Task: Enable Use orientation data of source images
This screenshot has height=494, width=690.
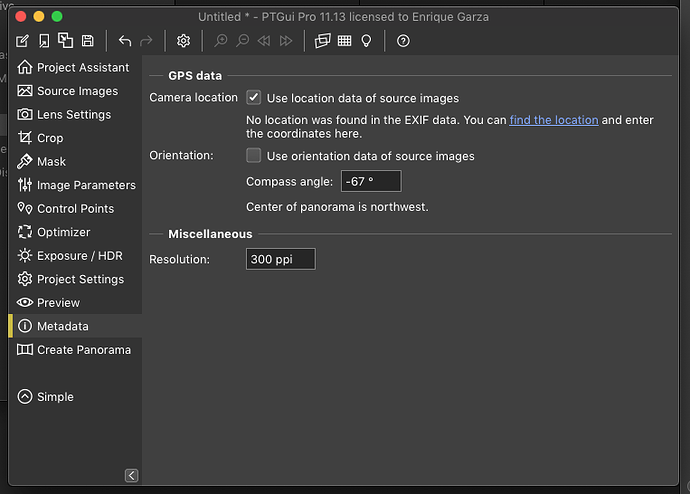Action: pyautogui.click(x=254, y=156)
